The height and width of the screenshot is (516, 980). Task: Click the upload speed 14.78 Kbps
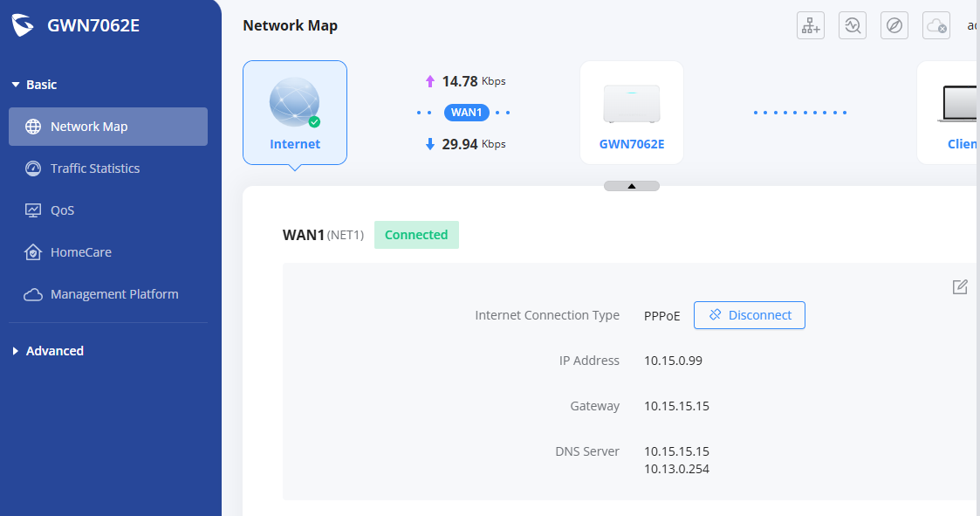tap(474, 81)
